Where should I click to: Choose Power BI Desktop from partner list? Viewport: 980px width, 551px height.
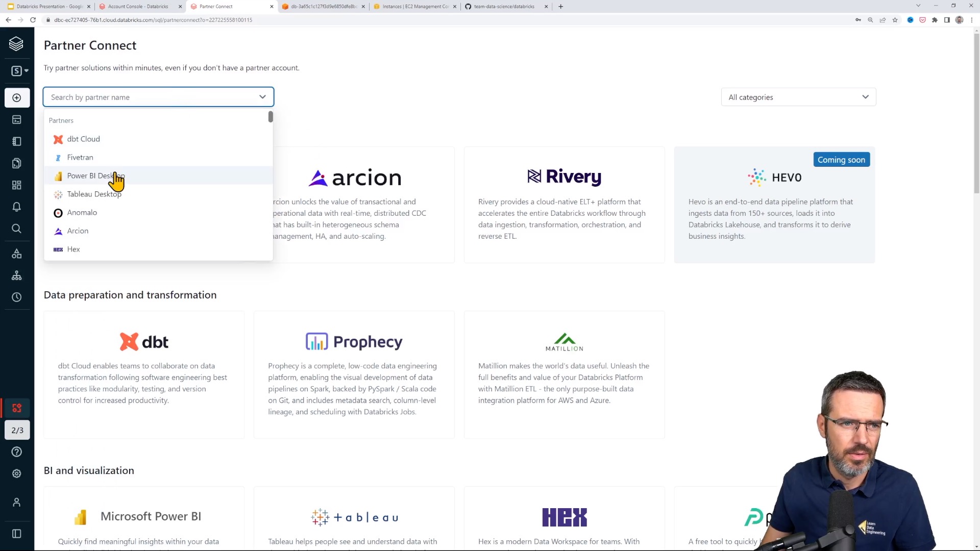click(x=158, y=176)
